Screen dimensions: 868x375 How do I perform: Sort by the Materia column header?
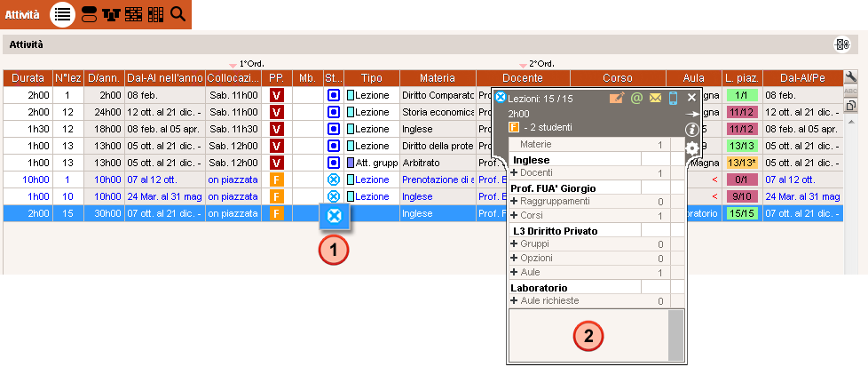coord(438,78)
